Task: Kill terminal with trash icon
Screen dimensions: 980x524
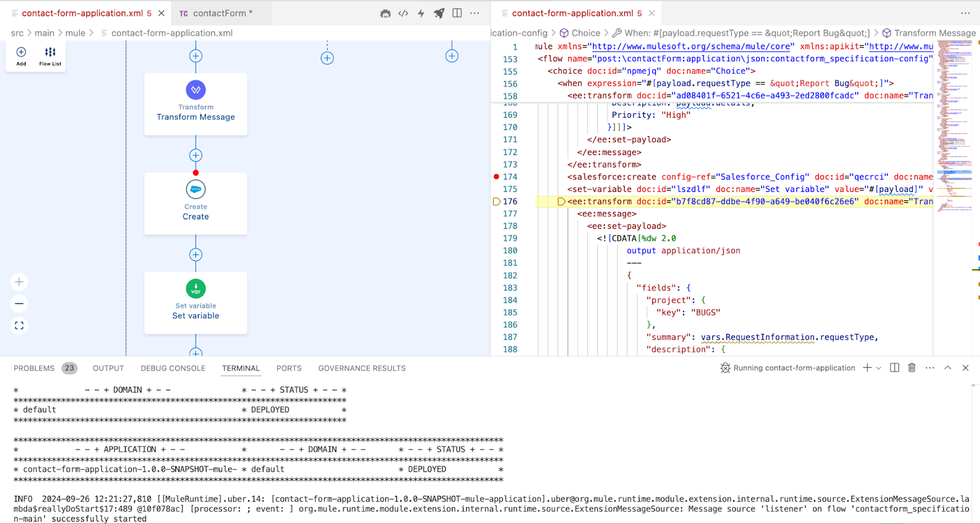Action: (x=912, y=368)
